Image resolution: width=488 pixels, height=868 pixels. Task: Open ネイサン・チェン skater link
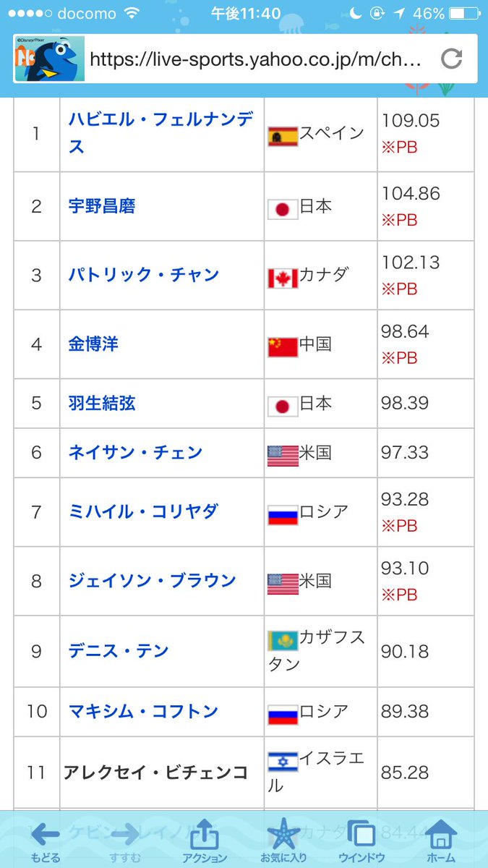(135, 453)
